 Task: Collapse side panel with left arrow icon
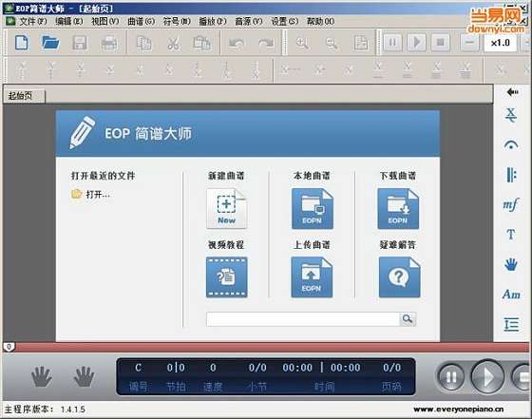point(512,92)
